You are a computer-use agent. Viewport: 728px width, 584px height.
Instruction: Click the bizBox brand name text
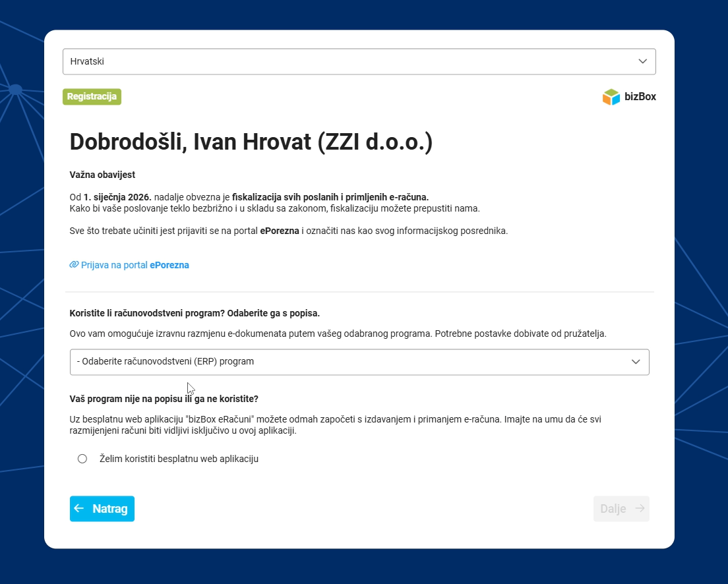640,97
